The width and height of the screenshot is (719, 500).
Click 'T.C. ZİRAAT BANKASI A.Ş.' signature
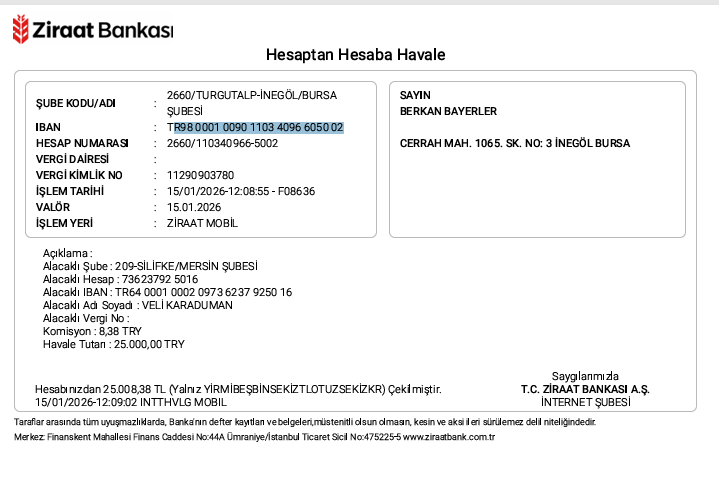pyautogui.click(x=585, y=389)
